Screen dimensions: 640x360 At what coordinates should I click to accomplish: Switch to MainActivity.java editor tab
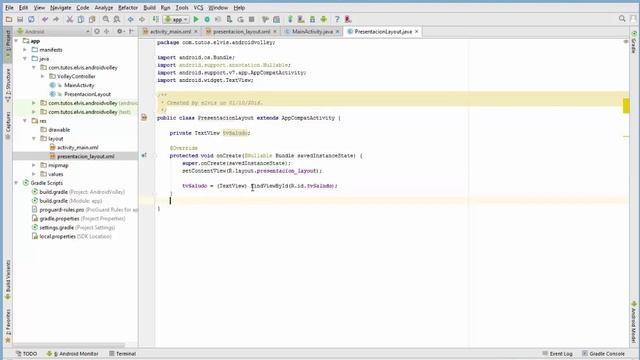[312, 31]
